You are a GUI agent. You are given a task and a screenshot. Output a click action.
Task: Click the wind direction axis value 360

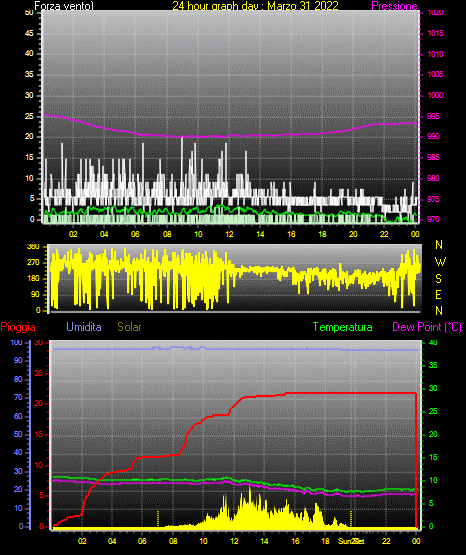[34, 247]
